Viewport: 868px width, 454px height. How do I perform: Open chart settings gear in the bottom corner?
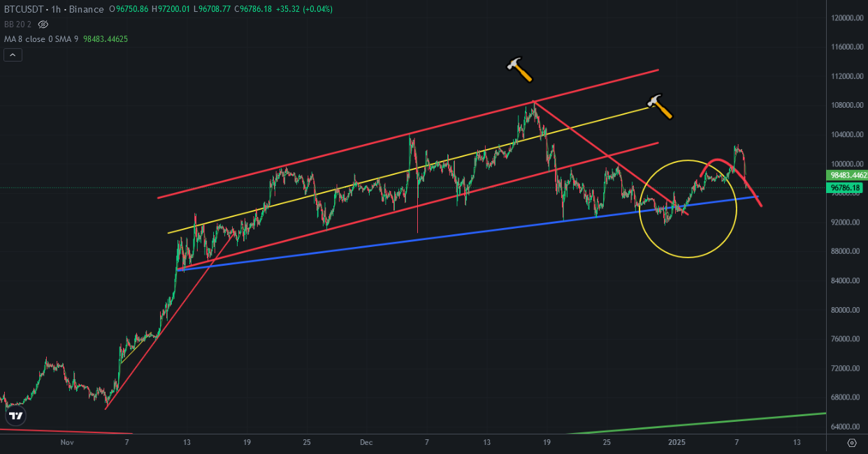click(x=851, y=443)
